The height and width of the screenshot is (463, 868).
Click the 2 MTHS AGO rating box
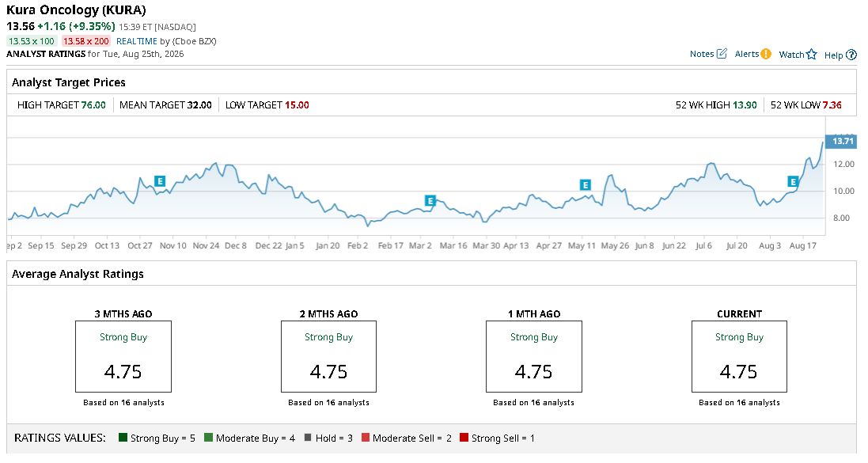(329, 357)
